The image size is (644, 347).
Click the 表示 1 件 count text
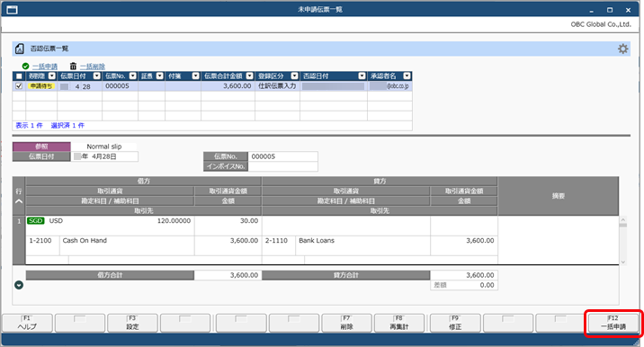tap(29, 125)
